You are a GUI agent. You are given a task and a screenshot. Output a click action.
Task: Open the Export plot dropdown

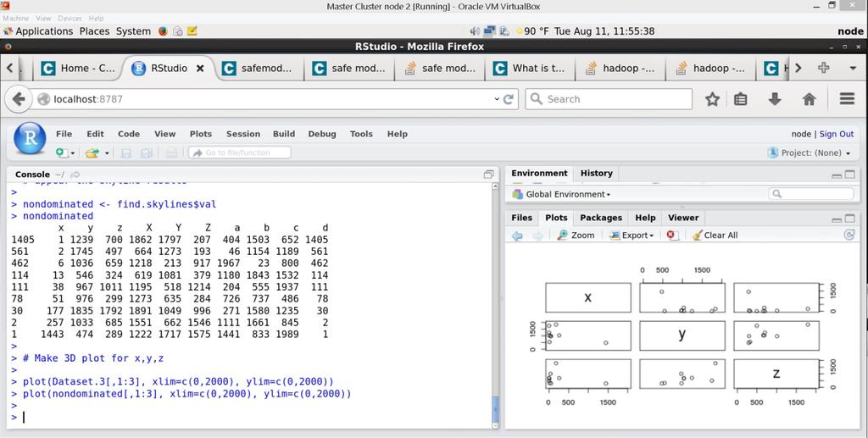pyautogui.click(x=631, y=235)
